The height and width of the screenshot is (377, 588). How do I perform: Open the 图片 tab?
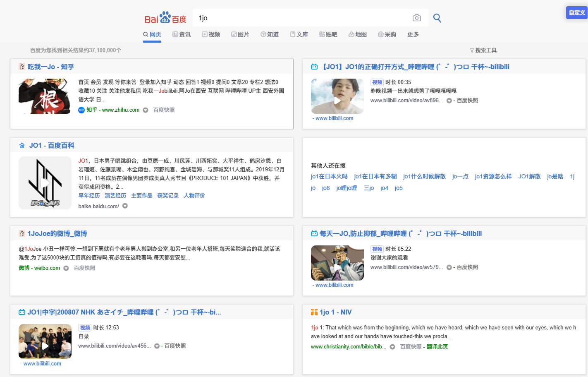[240, 34]
